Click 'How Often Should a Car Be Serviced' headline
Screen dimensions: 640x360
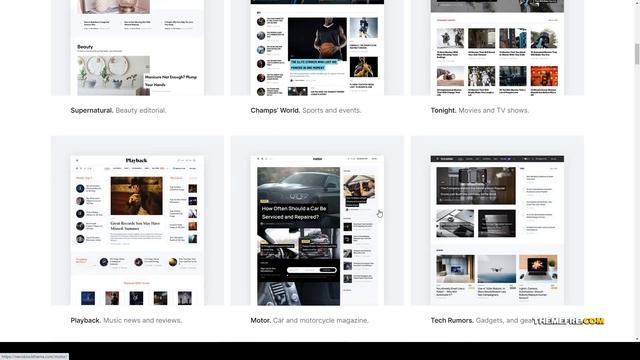pyautogui.click(x=294, y=213)
